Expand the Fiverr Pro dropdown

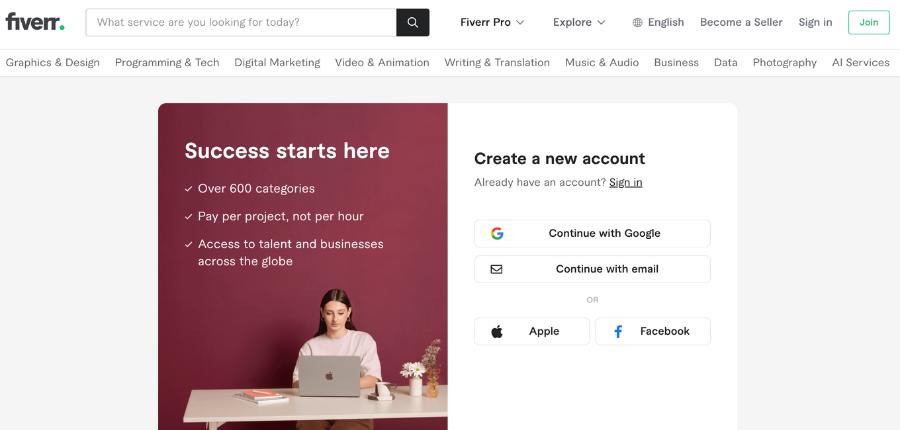click(x=492, y=22)
